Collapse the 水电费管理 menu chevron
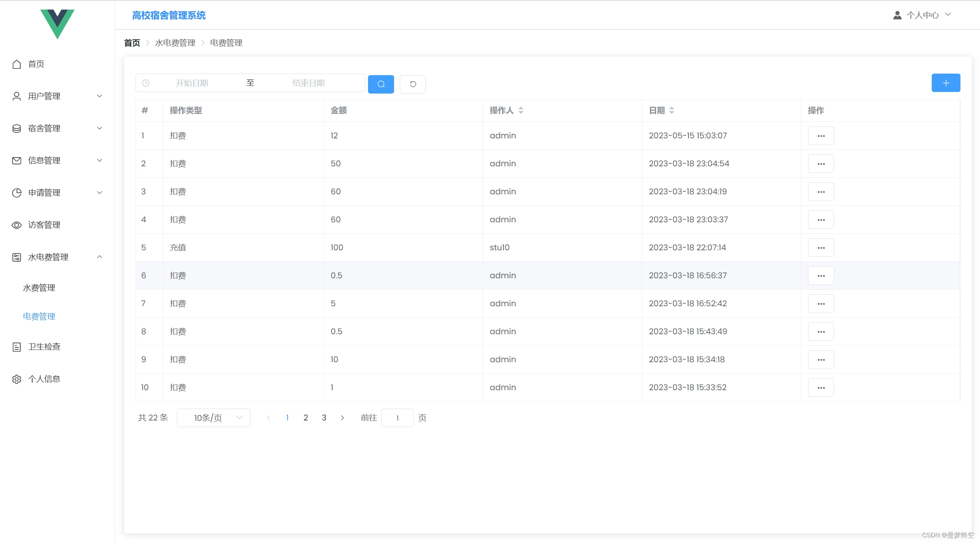 pos(99,257)
